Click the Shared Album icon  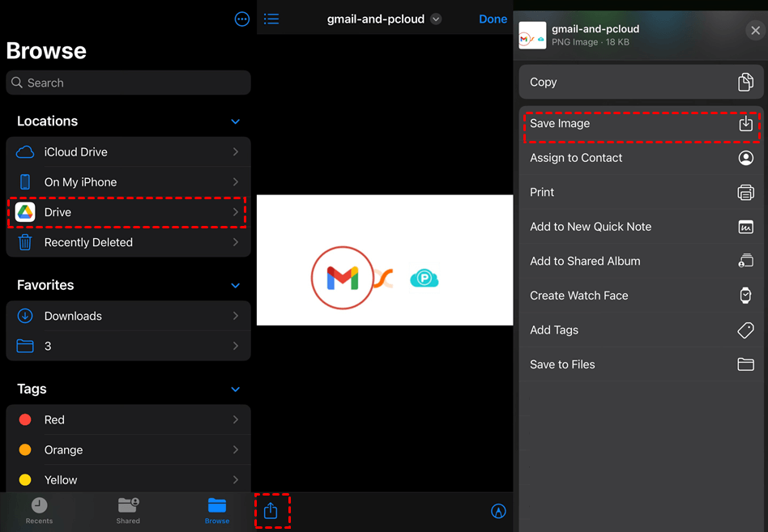745,261
